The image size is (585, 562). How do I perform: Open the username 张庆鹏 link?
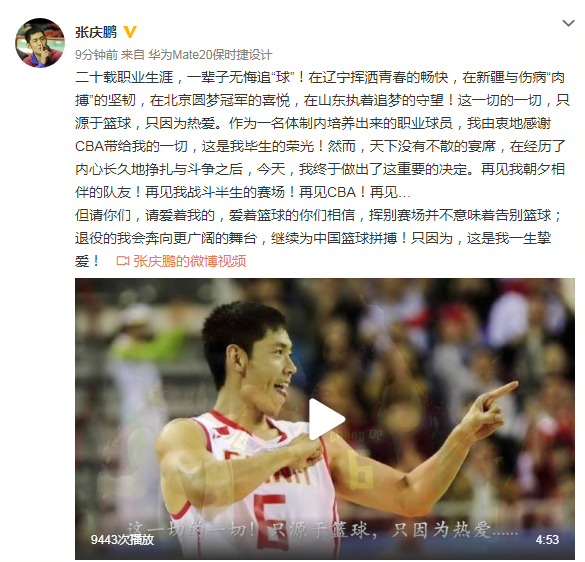[x=96, y=32]
